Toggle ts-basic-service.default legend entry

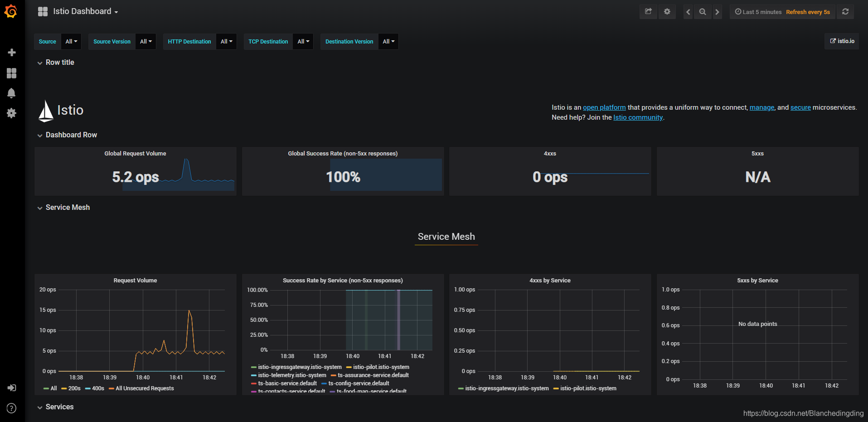pyautogui.click(x=284, y=383)
